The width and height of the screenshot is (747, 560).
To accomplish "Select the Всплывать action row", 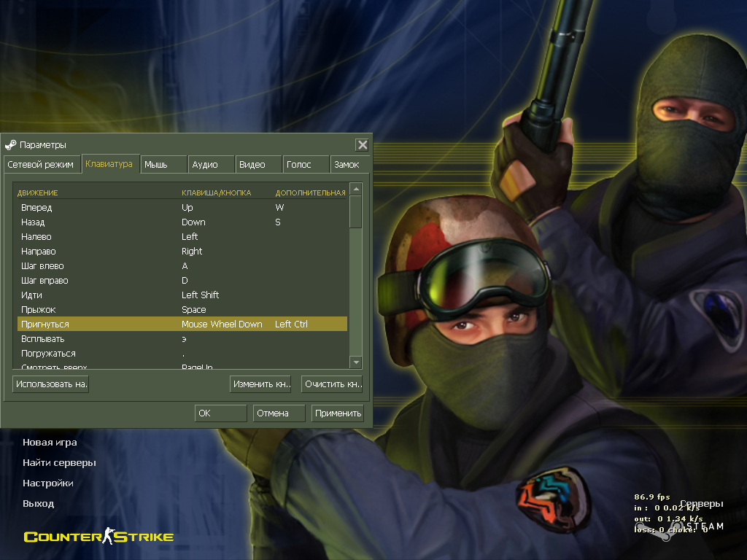I will coord(182,339).
